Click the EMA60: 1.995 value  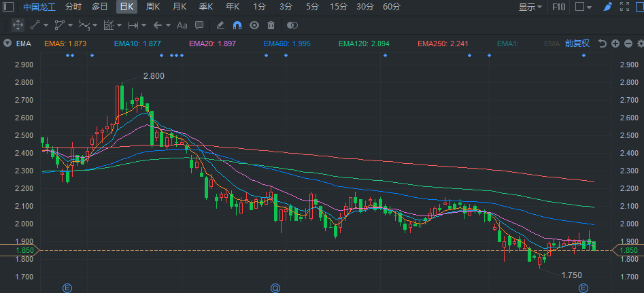coord(287,44)
